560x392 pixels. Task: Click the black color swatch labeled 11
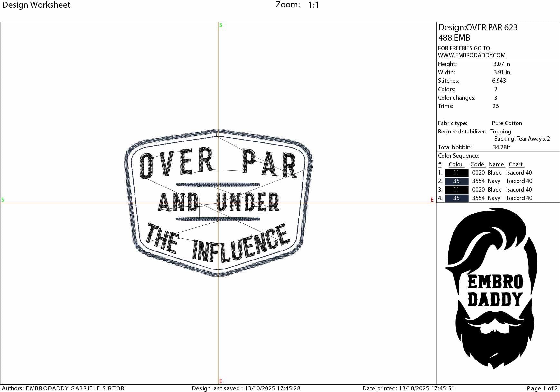coord(456,173)
